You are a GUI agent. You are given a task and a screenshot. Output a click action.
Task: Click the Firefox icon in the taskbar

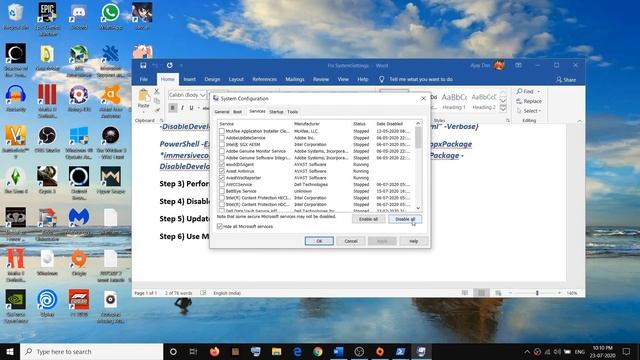pyautogui.click(x=215, y=351)
